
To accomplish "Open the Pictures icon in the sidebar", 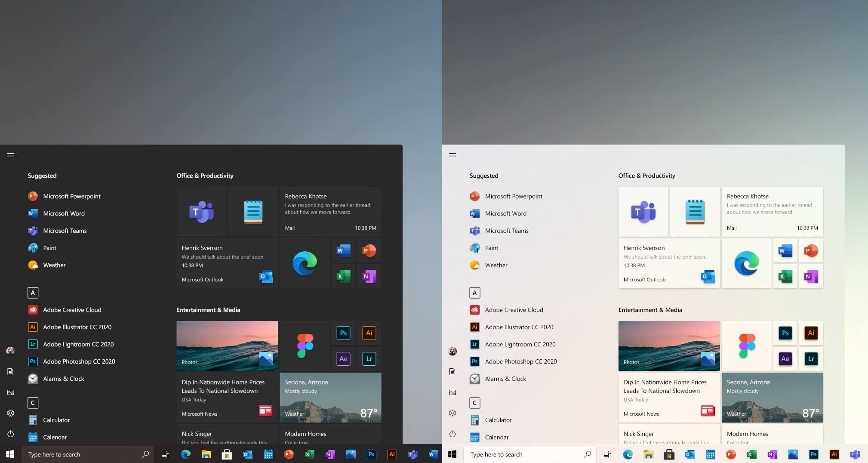I will click(10, 392).
